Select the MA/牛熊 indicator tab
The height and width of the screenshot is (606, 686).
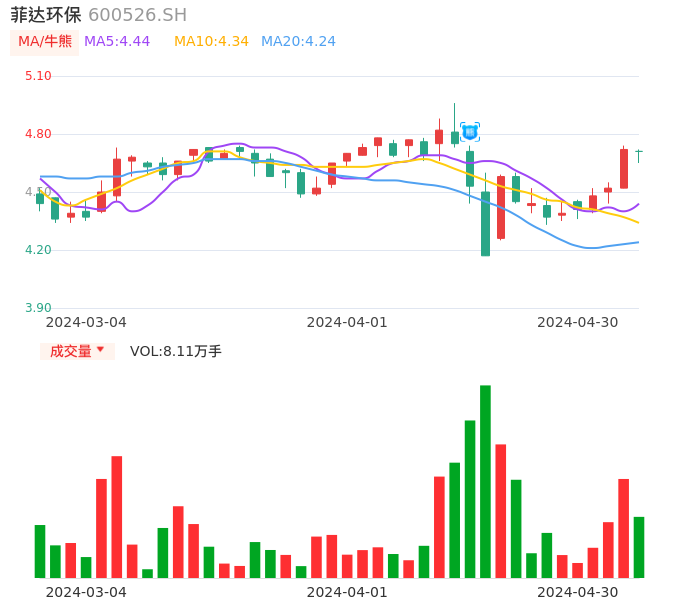point(45,42)
